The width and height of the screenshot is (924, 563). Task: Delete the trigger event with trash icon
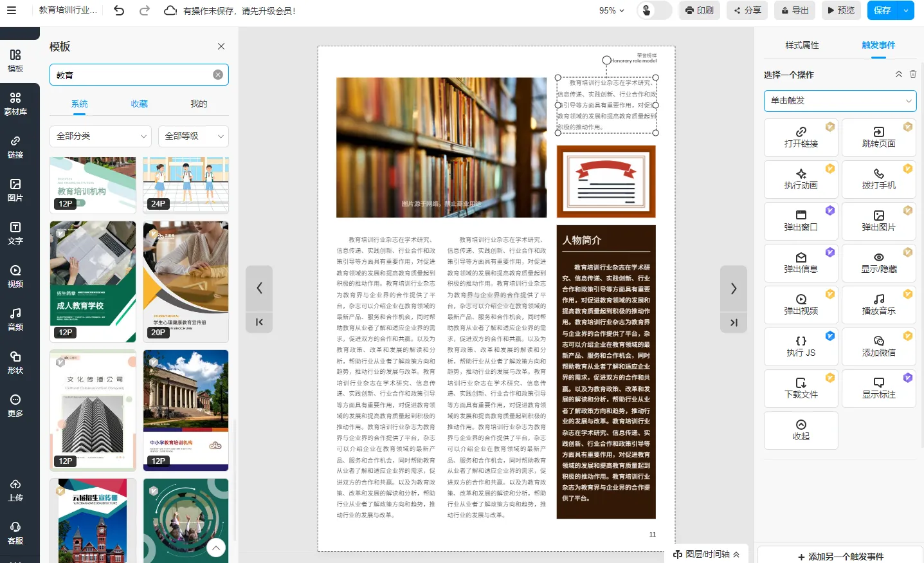pyautogui.click(x=913, y=75)
